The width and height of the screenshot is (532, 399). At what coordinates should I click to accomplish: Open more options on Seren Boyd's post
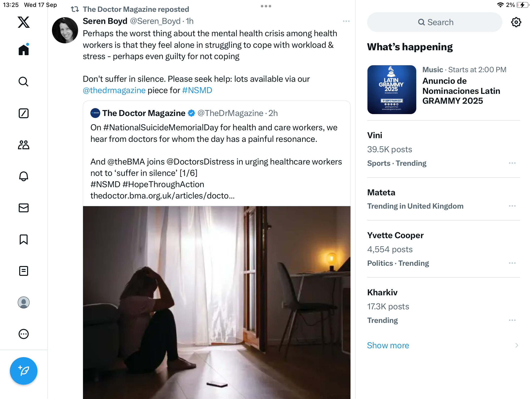346,21
